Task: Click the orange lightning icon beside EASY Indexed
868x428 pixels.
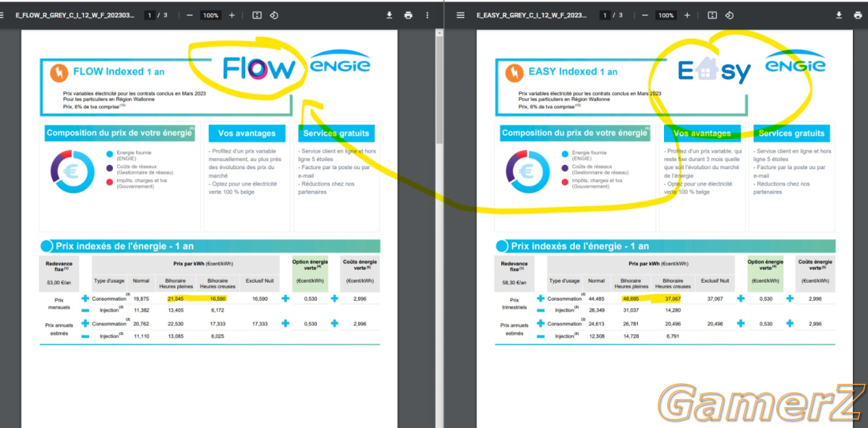Action: [514, 72]
